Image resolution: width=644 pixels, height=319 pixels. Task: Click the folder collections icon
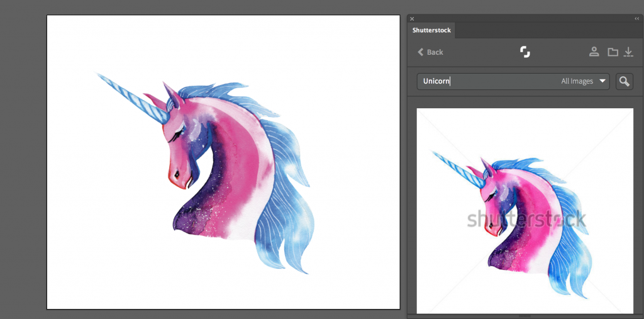pos(613,52)
